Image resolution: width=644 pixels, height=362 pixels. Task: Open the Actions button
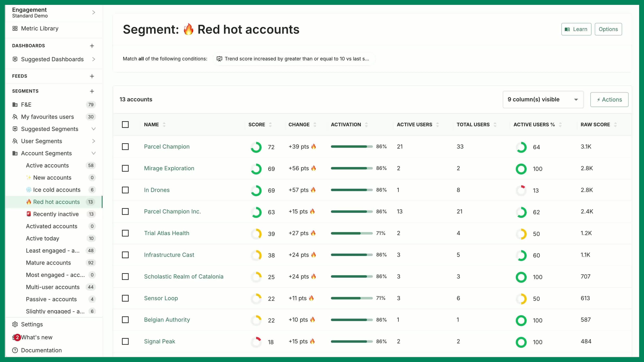[609, 100]
